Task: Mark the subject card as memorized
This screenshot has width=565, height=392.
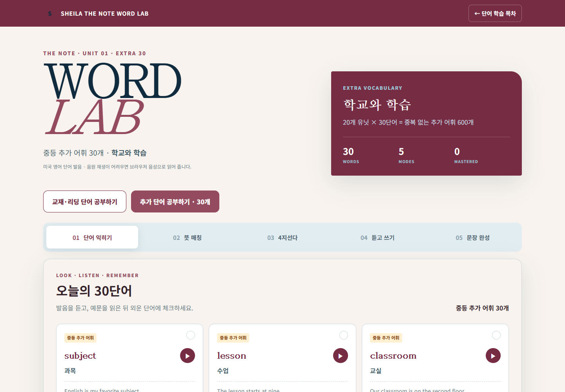Action: 191,335
